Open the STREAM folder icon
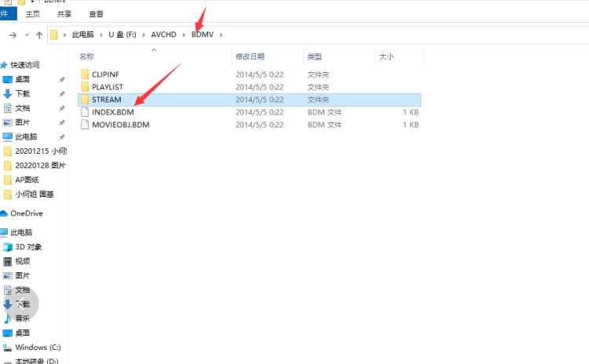 click(86, 100)
